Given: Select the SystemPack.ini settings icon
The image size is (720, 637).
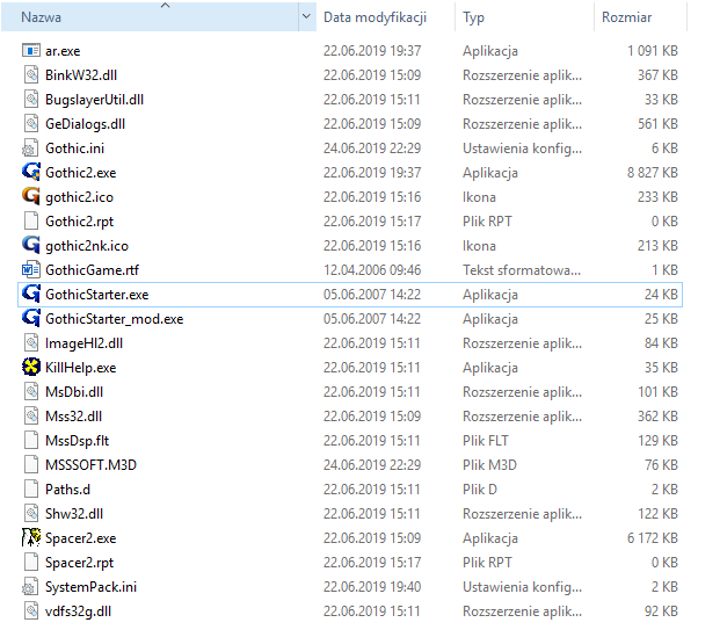Looking at the screenshot, I should [31, 586].
